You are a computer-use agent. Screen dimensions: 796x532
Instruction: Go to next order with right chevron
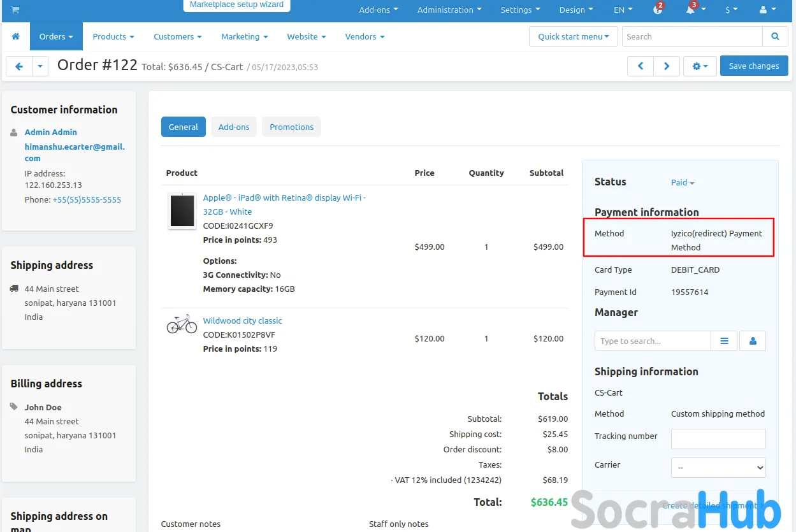[x=667, y=66]
